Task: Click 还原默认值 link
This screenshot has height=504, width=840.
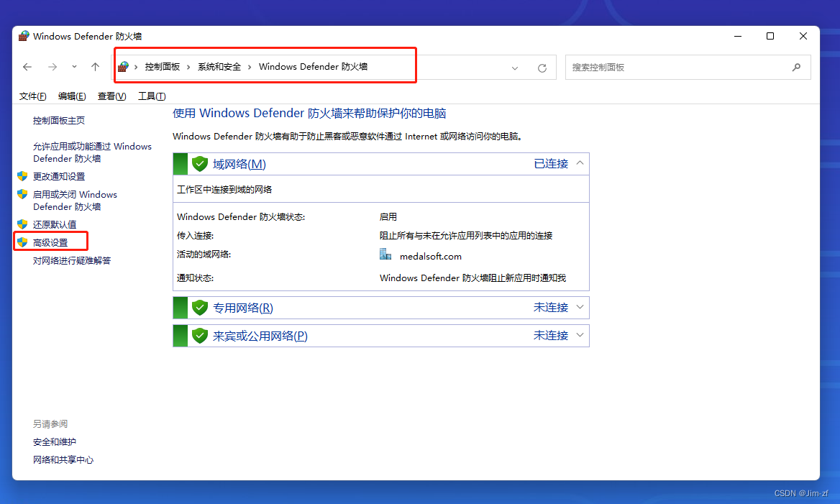Action: (55, 224)
